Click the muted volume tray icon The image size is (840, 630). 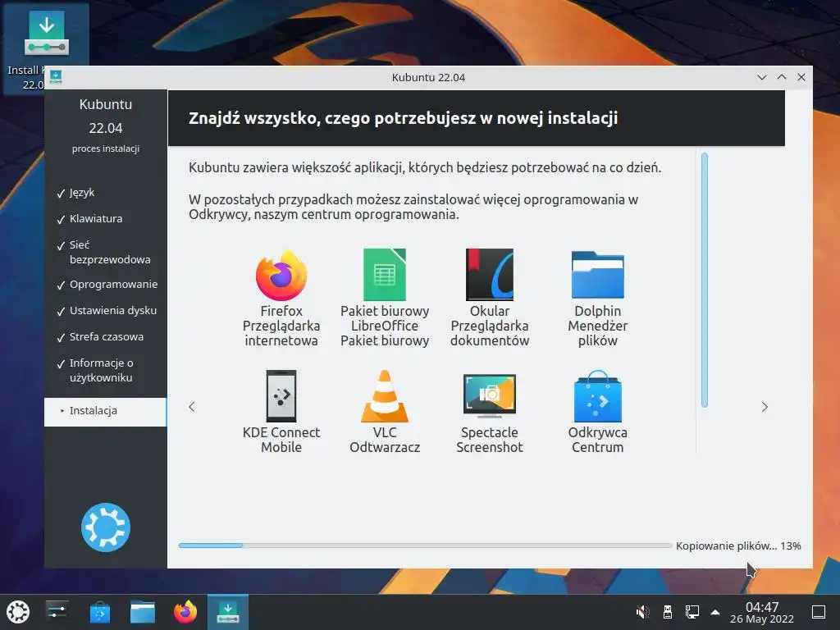coord(642,612)
